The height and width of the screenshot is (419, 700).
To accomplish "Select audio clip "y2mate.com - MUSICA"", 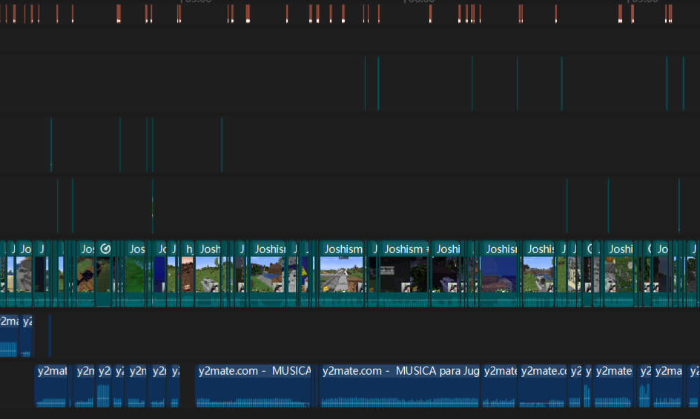I will pos(254,386).
